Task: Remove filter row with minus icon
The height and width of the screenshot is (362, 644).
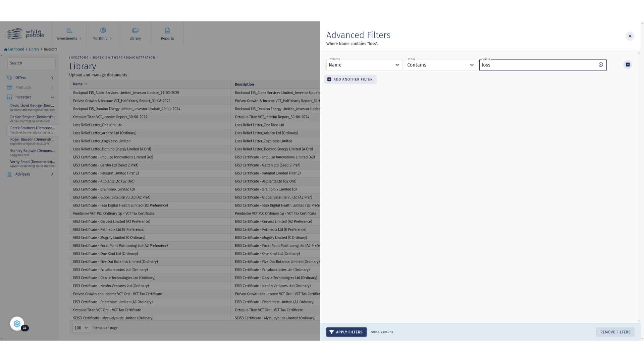Action: [x=628, y=65]
